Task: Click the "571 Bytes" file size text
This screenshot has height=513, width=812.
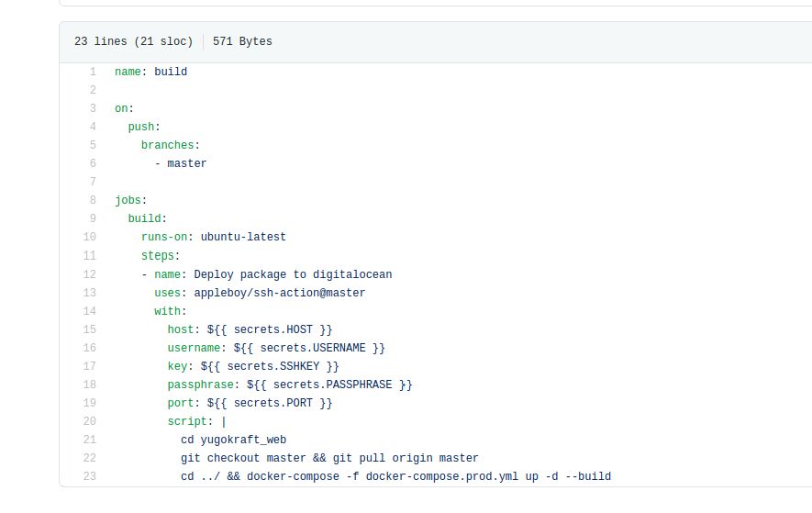Action: tap(242, 41)
